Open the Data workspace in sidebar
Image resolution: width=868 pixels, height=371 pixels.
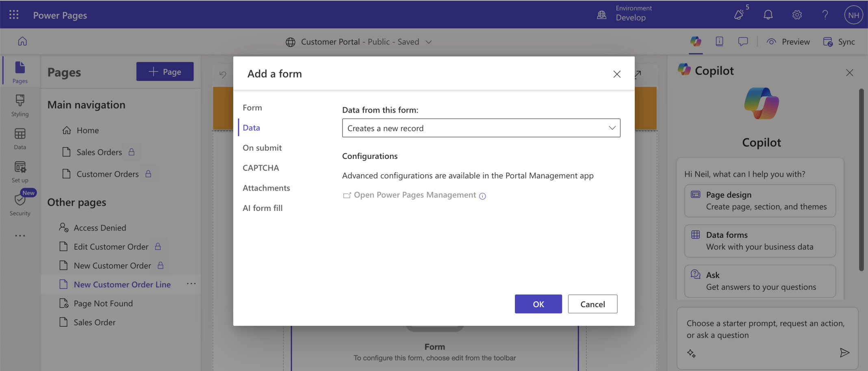(20, 139)
